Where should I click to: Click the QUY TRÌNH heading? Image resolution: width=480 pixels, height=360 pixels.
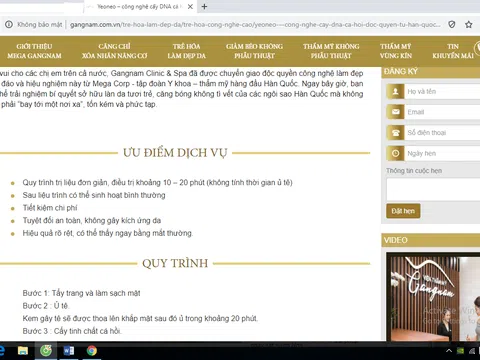tap(175, 263)
